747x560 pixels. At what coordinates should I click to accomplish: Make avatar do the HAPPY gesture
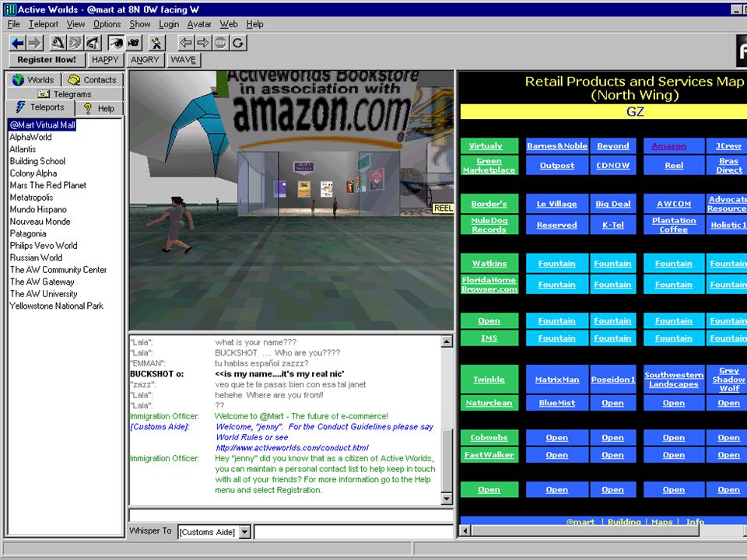(105, 60)
